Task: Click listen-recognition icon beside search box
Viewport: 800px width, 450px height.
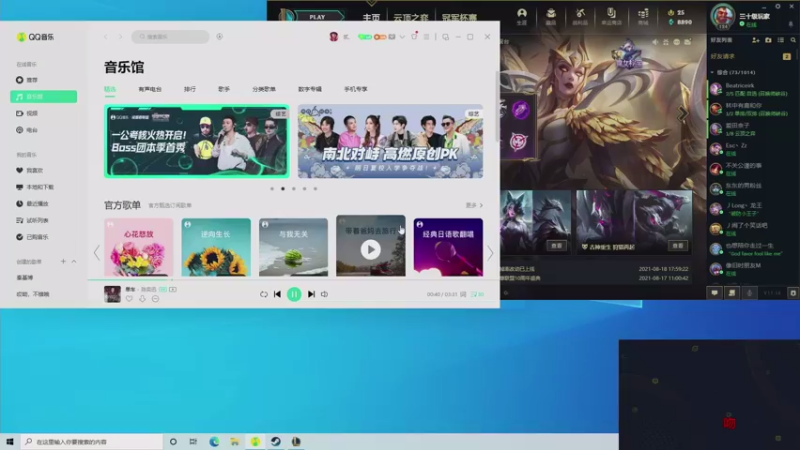Action: click(x=219, y=37)
